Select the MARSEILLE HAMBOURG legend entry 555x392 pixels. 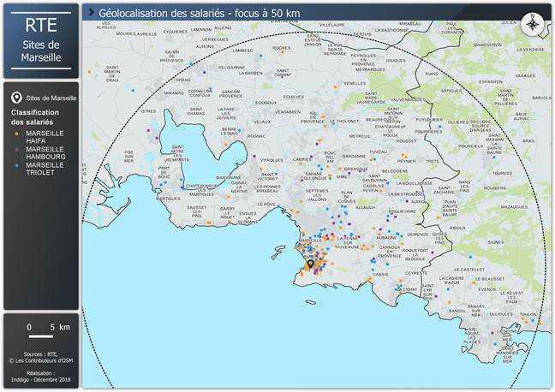tap(45, 153)
